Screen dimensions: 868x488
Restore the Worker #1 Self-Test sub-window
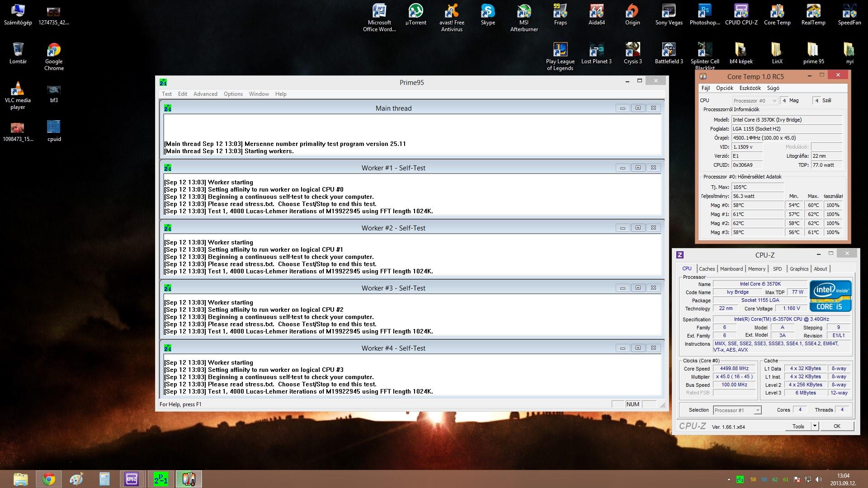tap(638, 168)
